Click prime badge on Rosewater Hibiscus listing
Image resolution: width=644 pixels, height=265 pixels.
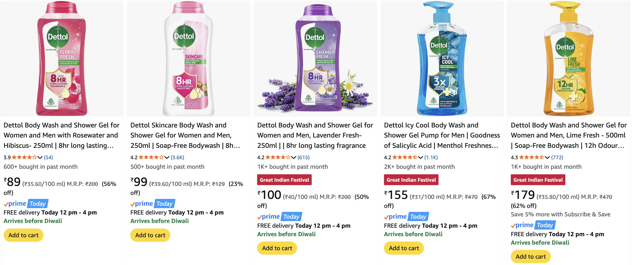[x=26, y=204]
